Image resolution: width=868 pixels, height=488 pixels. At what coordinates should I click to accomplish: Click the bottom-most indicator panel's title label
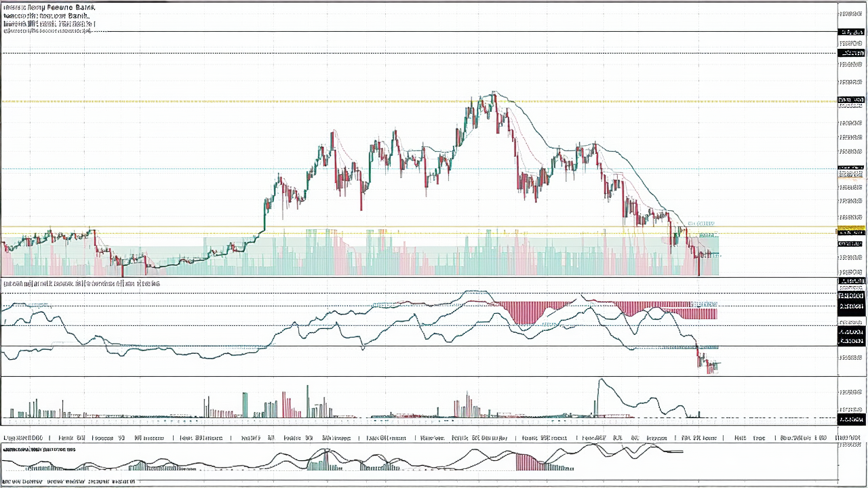click(39, 449)
